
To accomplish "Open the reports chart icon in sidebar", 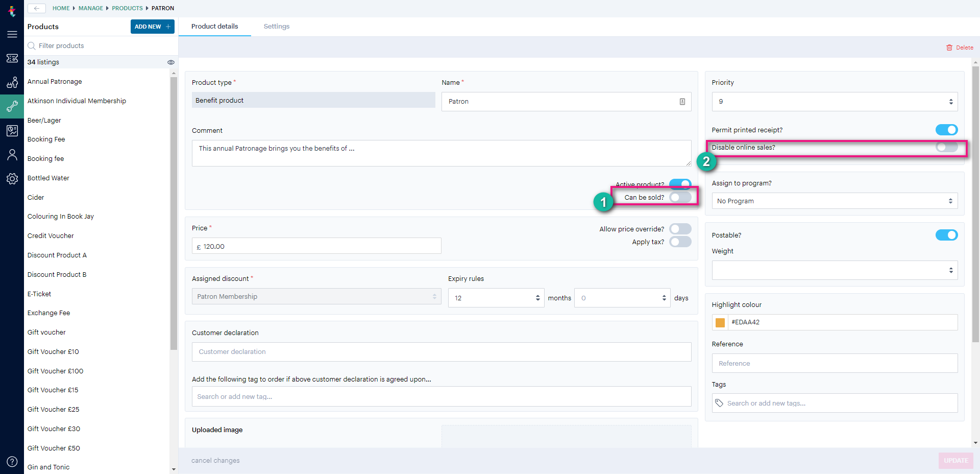I will pos(12,131).
